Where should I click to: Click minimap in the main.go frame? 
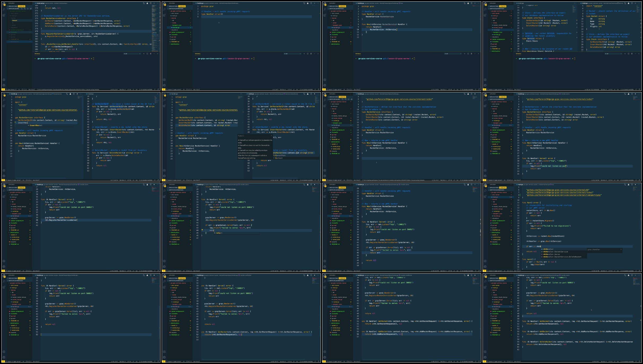[636, 189]
